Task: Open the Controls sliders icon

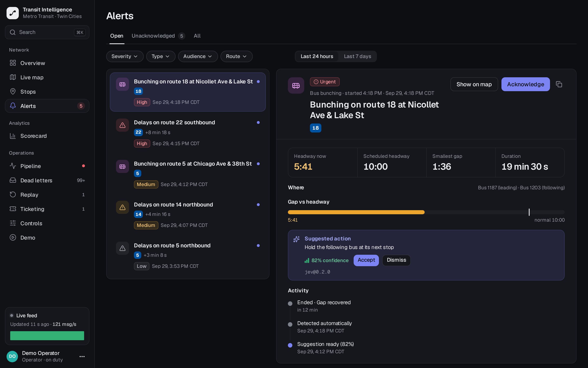Action: pyautogui.click(x=13, y=223)
